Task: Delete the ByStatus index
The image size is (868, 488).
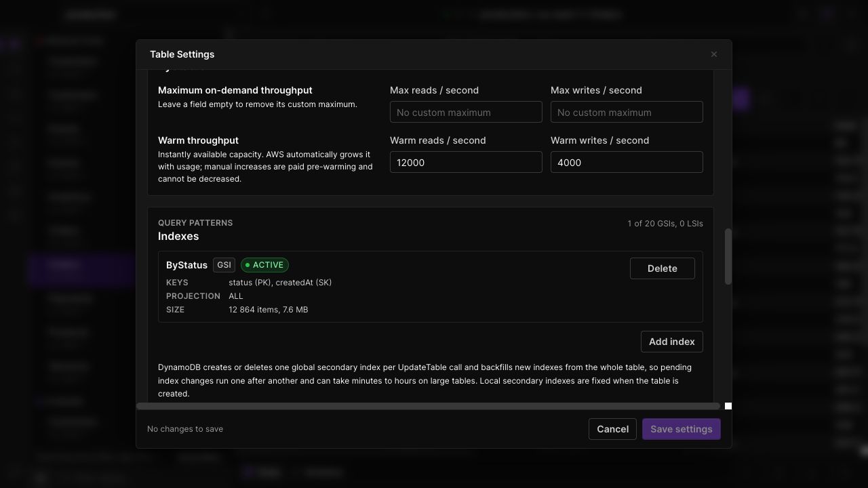Action: point(662,268)
